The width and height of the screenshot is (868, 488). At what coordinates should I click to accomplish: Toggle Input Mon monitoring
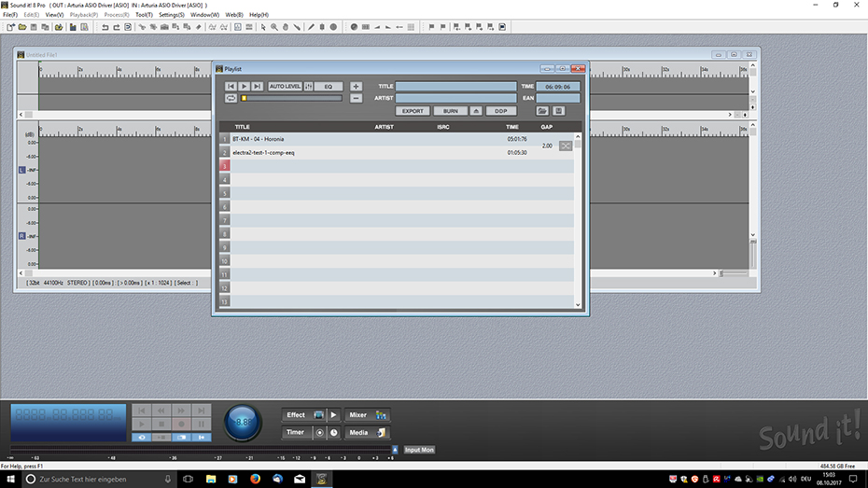point(418,450)
